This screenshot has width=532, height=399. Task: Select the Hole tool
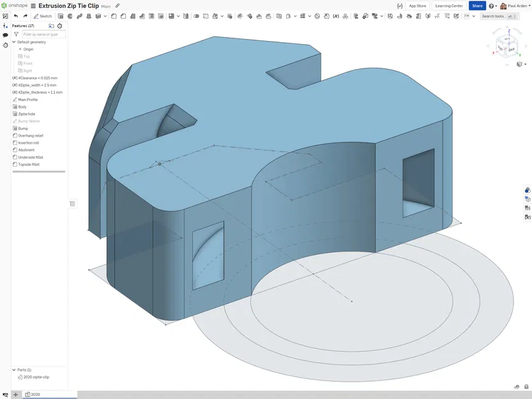coord(161,16)
